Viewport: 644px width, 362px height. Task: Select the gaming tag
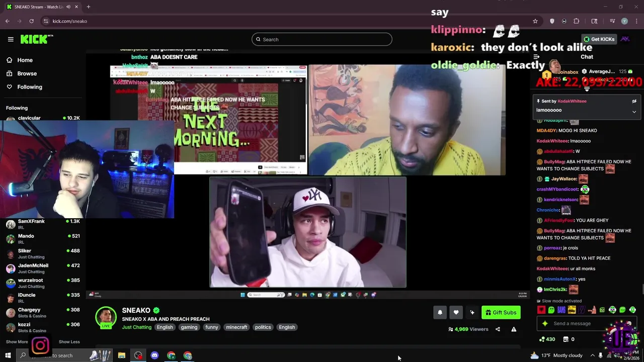tap(189, 327)
